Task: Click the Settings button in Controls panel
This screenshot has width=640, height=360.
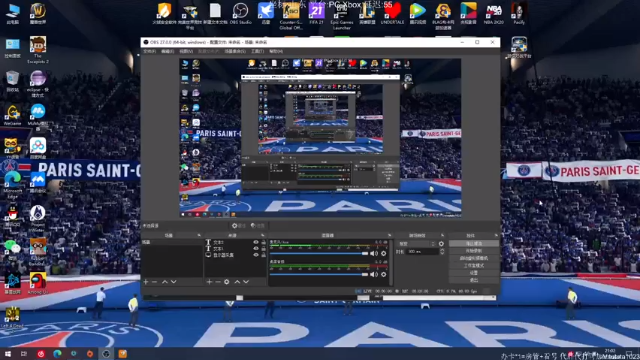Action: (x=473, y=273)
